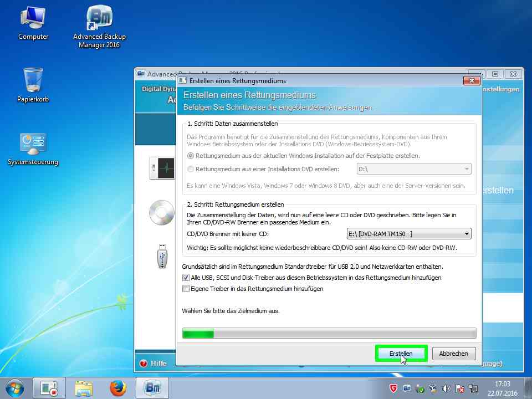Viewport: 532px width, 399px height.
Task: Open Windows Explorer from the taskbar
Action: [x=84, y=388]
